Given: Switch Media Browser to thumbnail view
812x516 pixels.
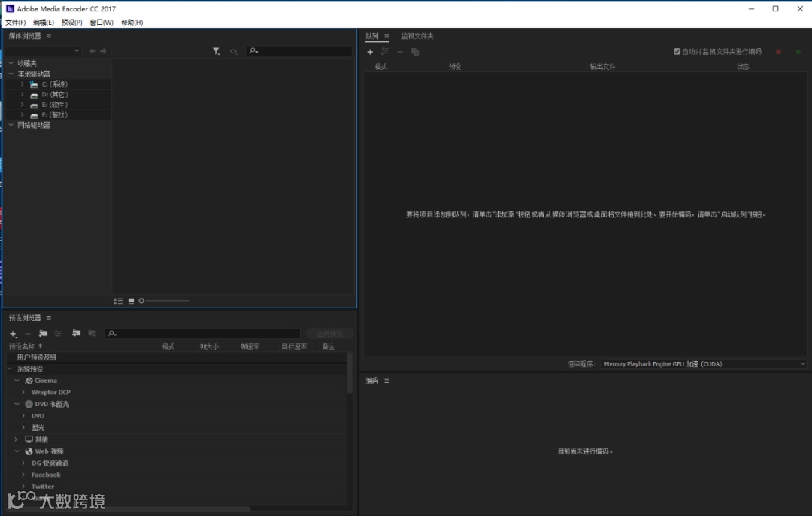Looking at the screenshot, I should (x=131, y=301).
